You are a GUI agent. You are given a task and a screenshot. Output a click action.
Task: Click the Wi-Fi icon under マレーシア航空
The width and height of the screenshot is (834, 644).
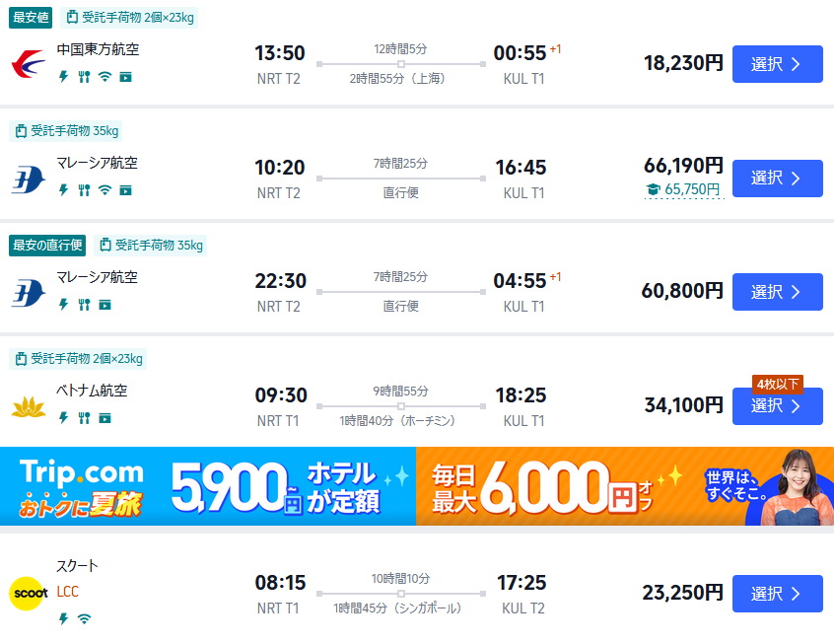coord(104,189)
